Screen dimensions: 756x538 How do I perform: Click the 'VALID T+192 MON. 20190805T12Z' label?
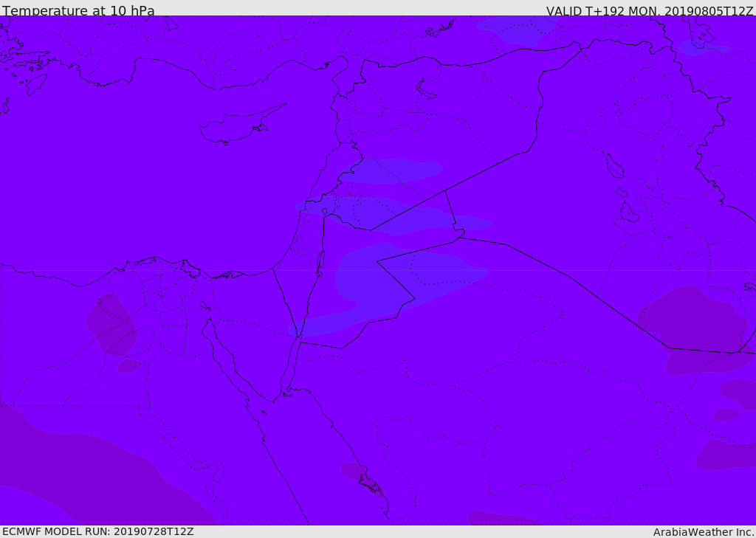click(650, 10)
